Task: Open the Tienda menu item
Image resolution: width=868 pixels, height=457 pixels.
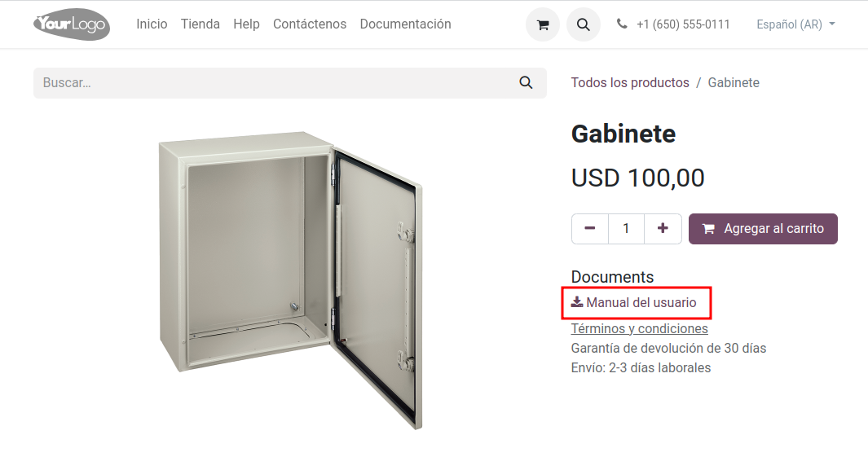Action: point(200,24)
